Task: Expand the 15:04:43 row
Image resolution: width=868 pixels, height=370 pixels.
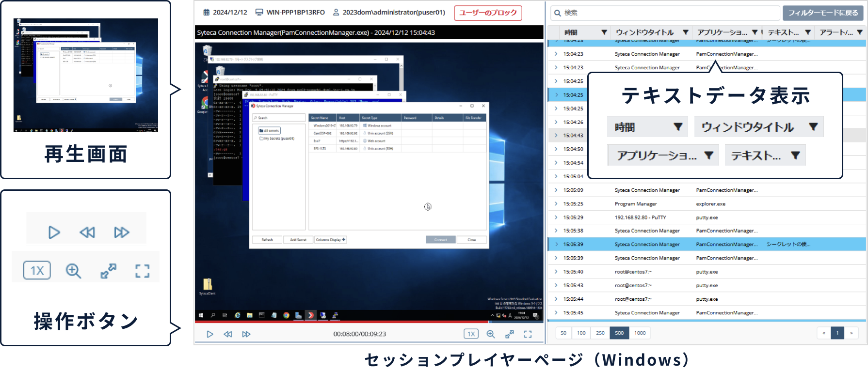Action: (556, 136)
